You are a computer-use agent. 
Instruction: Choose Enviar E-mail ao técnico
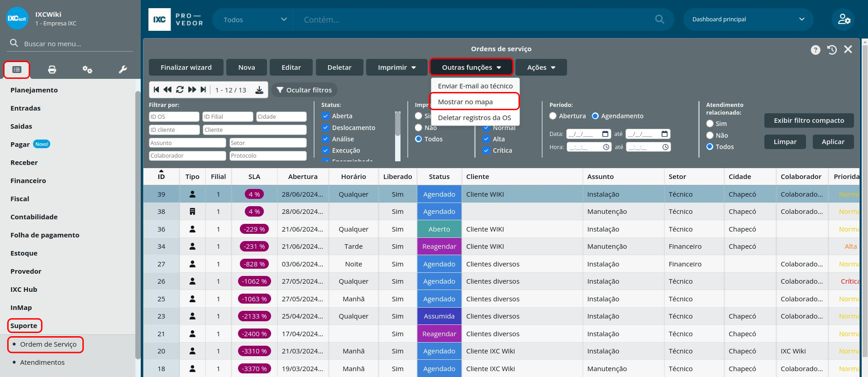tap(475, 86)
